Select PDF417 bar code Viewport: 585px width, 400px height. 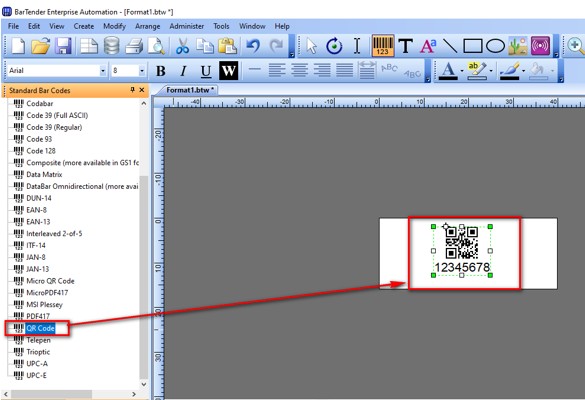click(x=38, y=316)
